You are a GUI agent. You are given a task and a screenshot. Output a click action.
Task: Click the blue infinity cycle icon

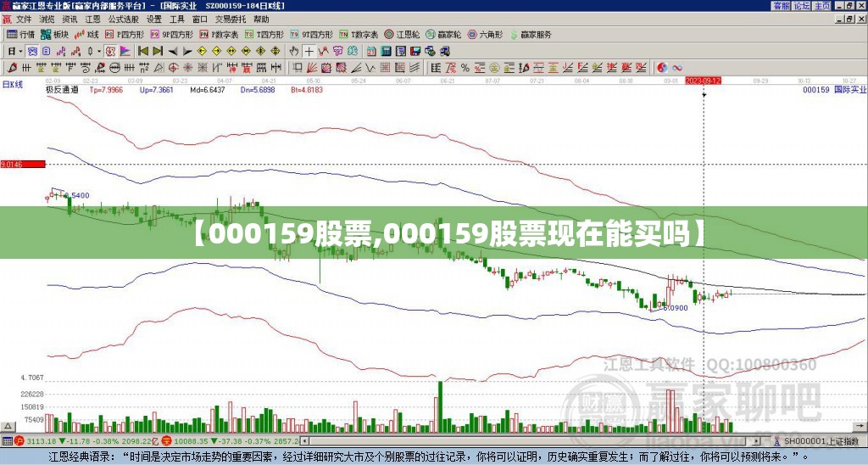click(677, 68)
